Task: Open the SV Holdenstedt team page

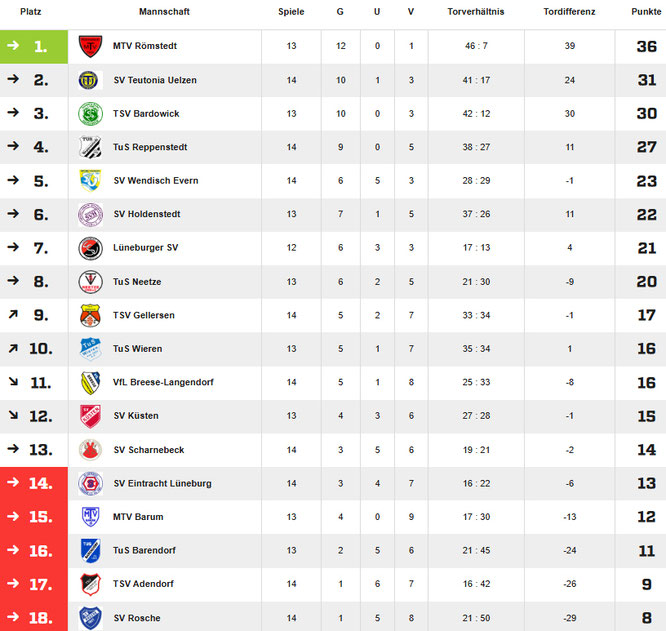Action: (x=150, y=214)
